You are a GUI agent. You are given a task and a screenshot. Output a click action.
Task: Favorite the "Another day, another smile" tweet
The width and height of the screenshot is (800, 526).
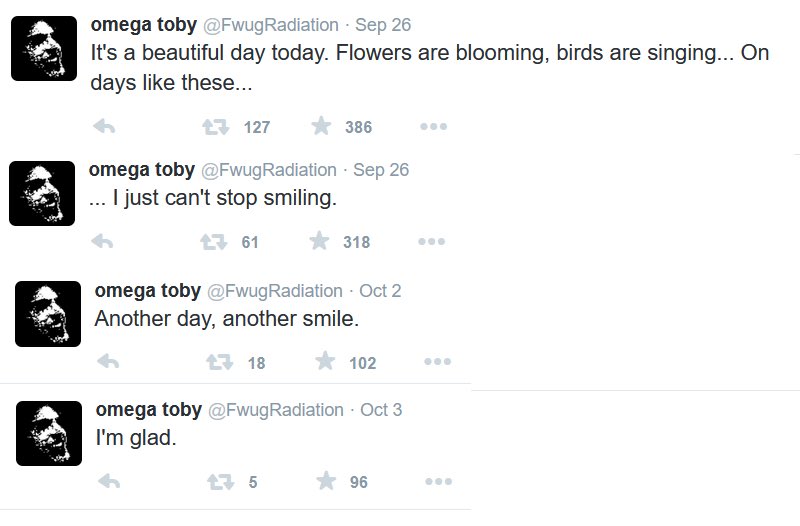click(x=325, y=362)
